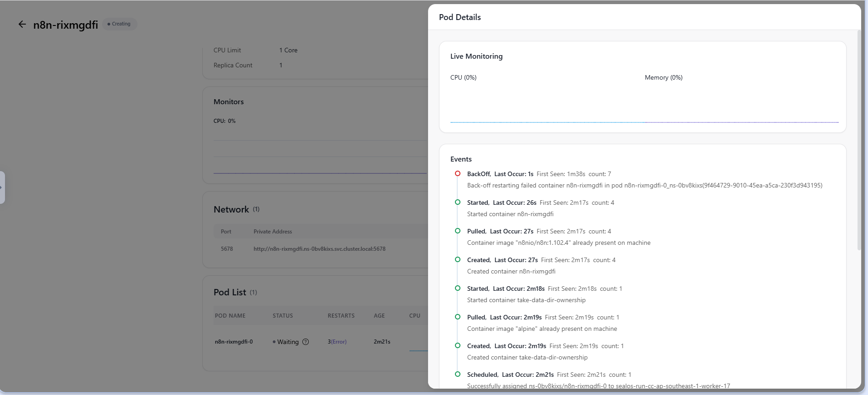Click the n8n-rixmgdfi app title
The width and height of the screenshot is (868, 395).
pos(66,25)
